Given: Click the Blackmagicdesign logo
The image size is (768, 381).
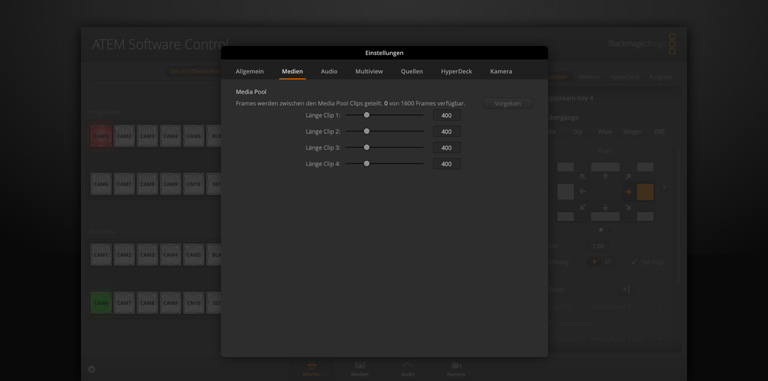Looking at the screenshot, I should coord(642,44).
